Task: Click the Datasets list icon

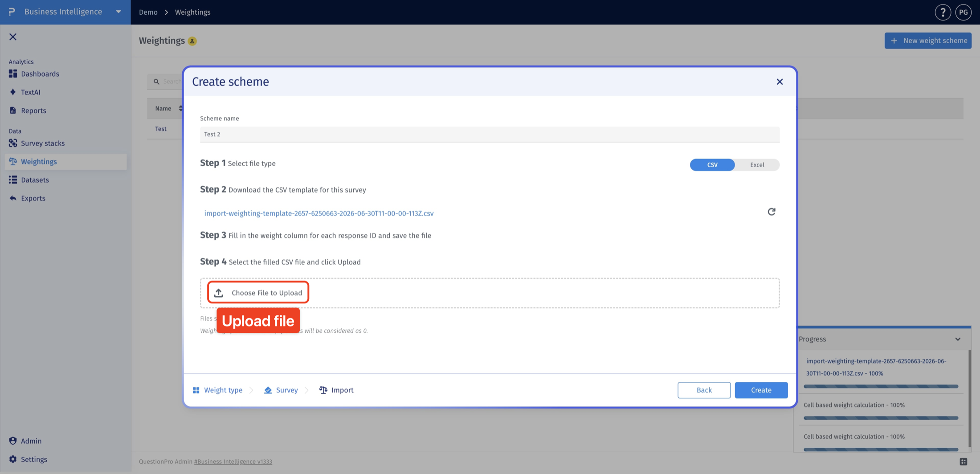Action: point(13,180)
